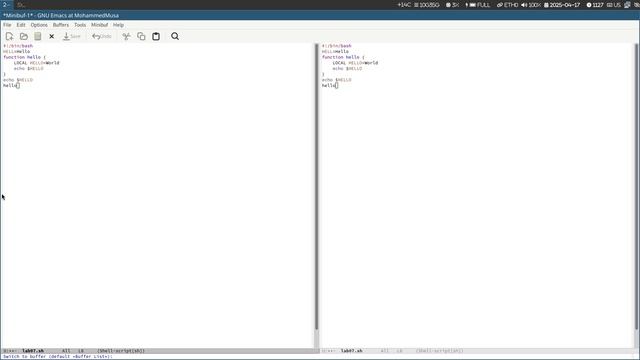Open the Buffers menu
Screen dimensions: 640x360
coord(61,25)
